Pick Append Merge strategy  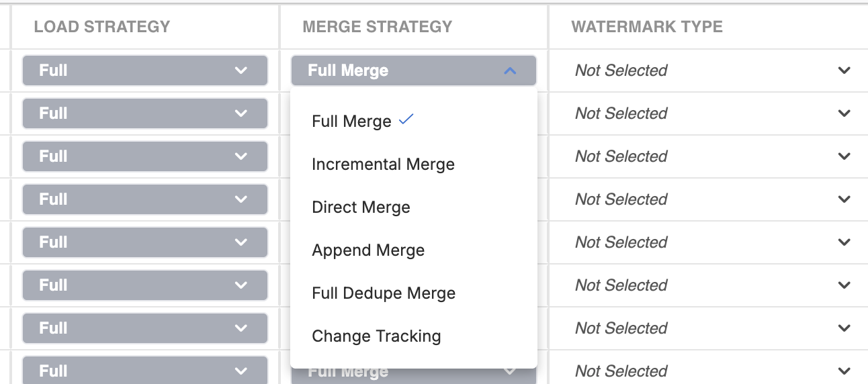[368, 250]
